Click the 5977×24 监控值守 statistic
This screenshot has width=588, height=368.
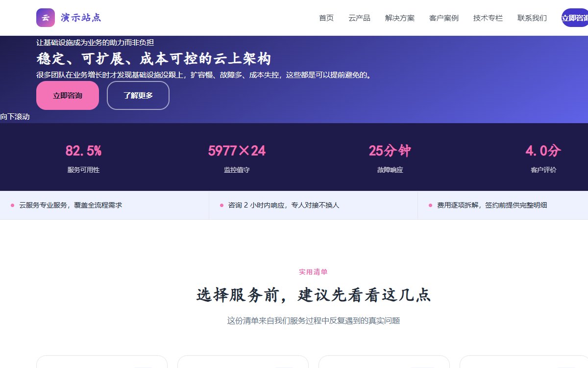click(x=237, y=158)
